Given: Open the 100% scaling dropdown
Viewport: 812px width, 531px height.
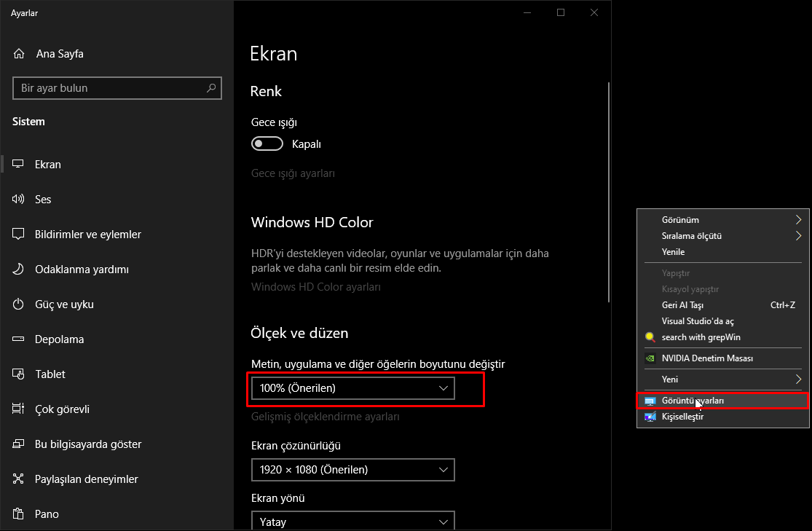Looking at the screenshot, I should click(x=352, y=388).
